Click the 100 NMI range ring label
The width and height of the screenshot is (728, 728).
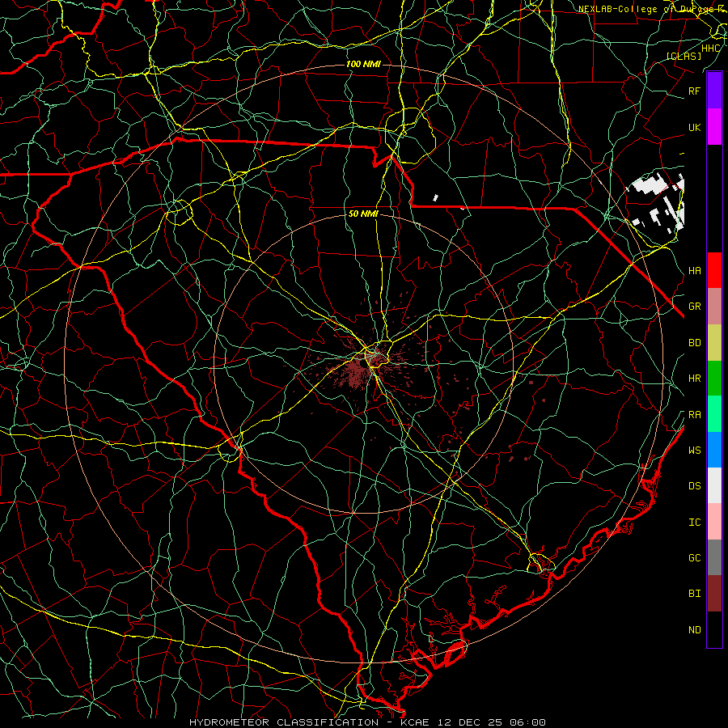363,64
